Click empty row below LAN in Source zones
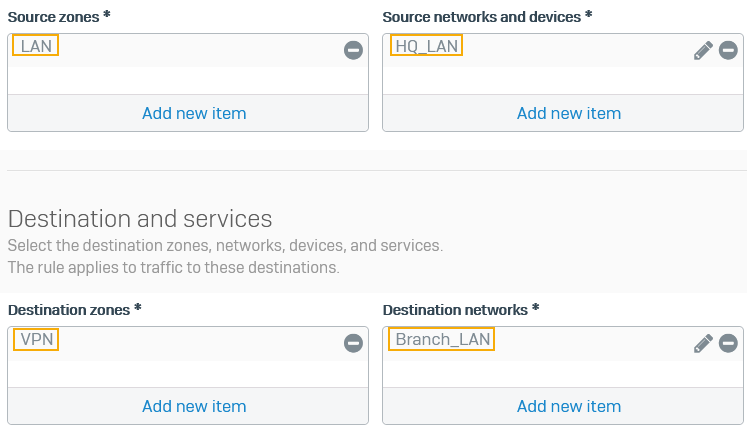This screenshot has width=747, height=428. (180, 81)
